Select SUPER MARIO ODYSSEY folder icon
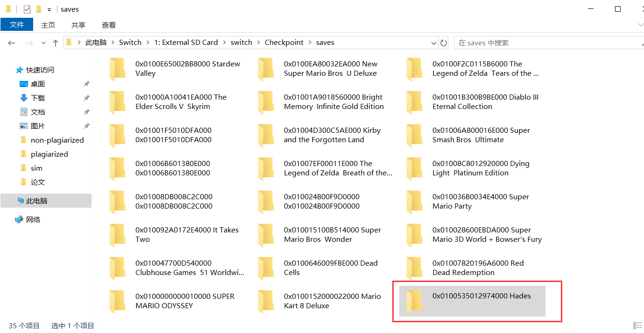The image size is (644, 333). (x=117, y=302)
